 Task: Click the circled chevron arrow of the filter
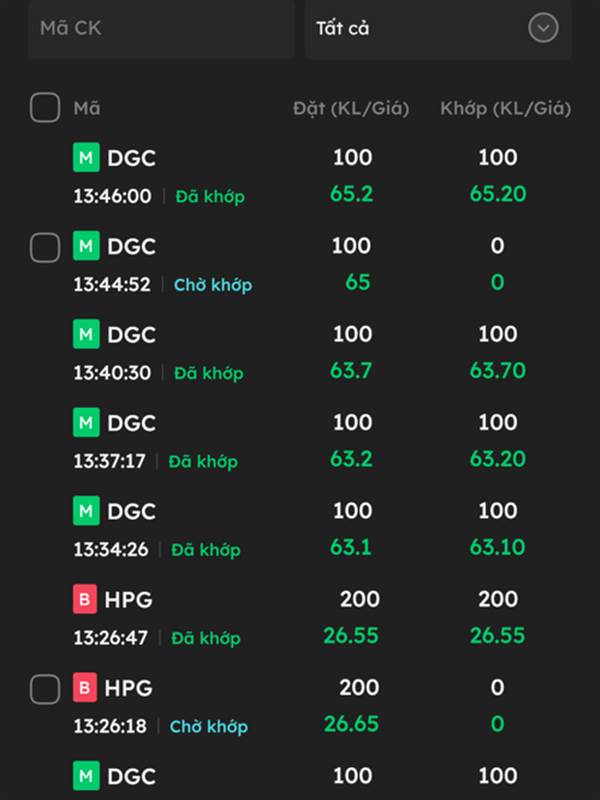[x=543, y=28]
